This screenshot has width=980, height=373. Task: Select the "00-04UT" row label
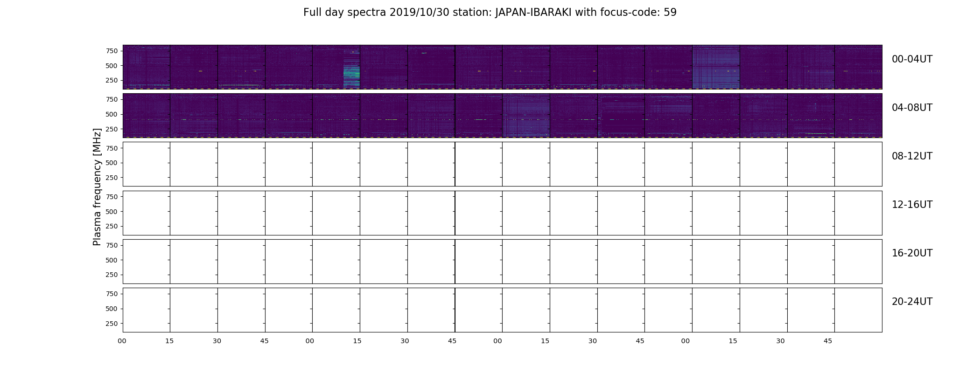point(912,59)
